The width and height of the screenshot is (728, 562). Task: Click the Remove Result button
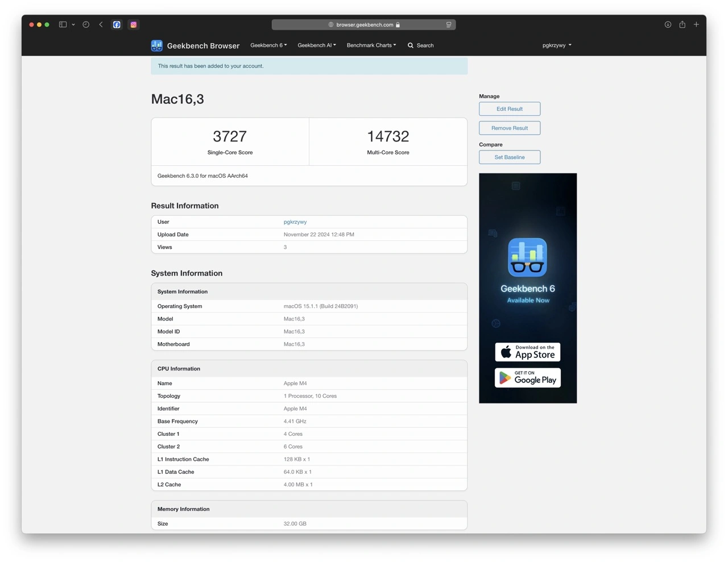[x=510, y=128]
